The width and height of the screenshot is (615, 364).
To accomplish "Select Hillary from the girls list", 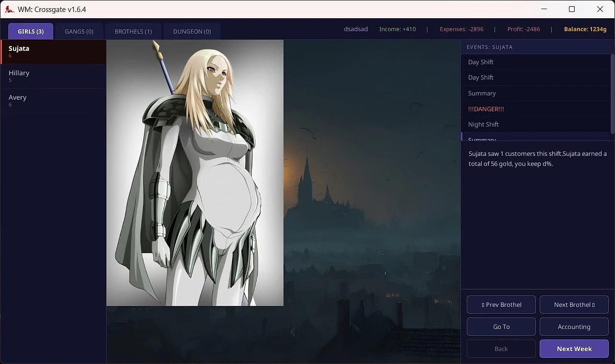I will (53, 76).
